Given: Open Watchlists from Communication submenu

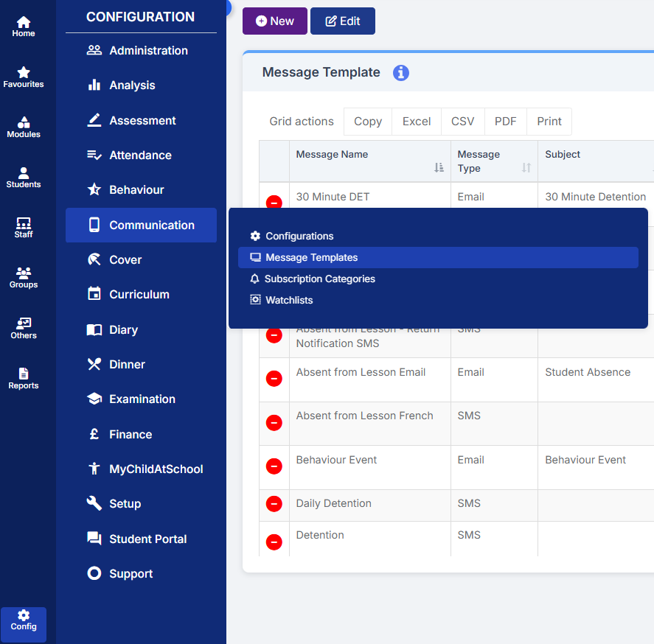Looking at the screenshot, I should click(x=289, y=301).
